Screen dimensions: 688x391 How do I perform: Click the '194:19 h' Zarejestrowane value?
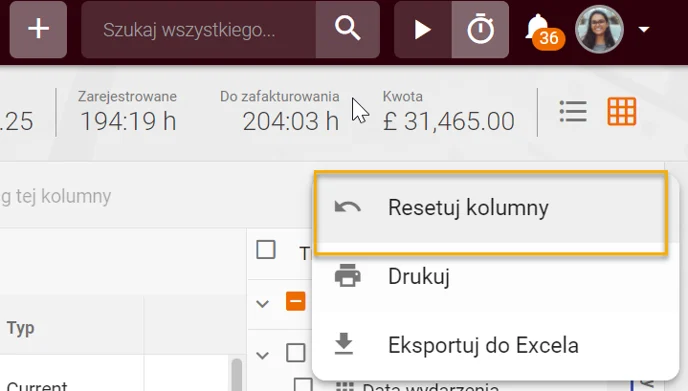click(x=129, y=121)
